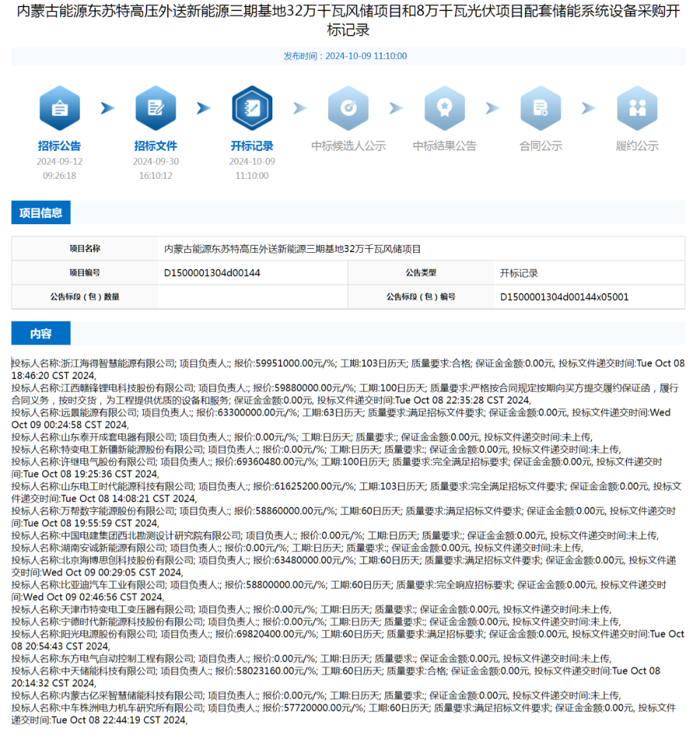
Task: Click the 中标结果公告 label
Action: point(445,146)
